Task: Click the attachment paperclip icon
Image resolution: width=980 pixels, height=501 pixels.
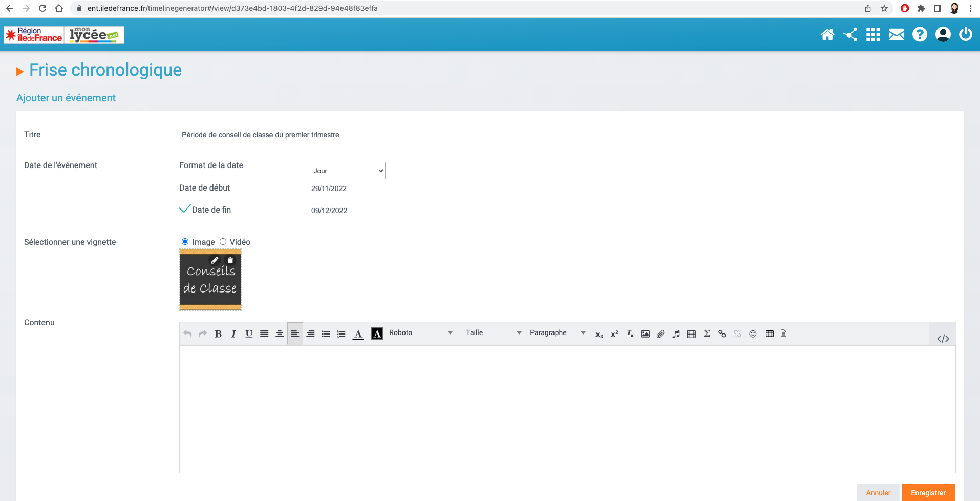Action: pos(661,334)
